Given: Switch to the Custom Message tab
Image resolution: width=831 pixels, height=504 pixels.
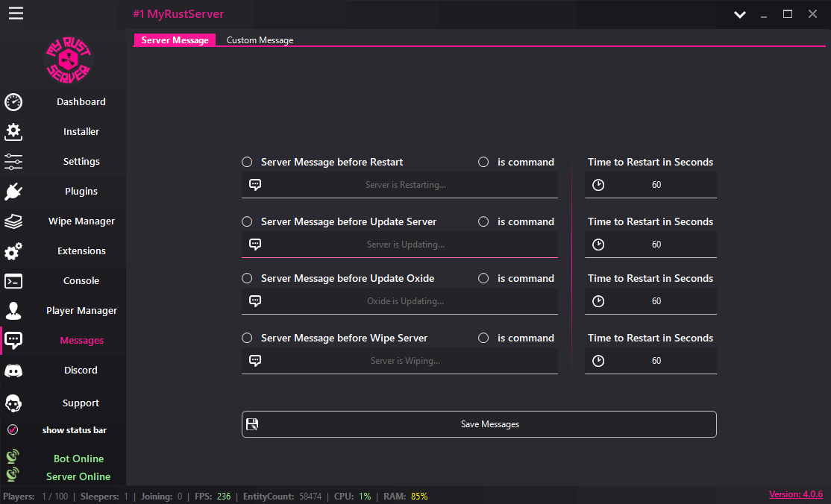Looking at the screenshot, I should pyautogui.click(x=260, y=40).
